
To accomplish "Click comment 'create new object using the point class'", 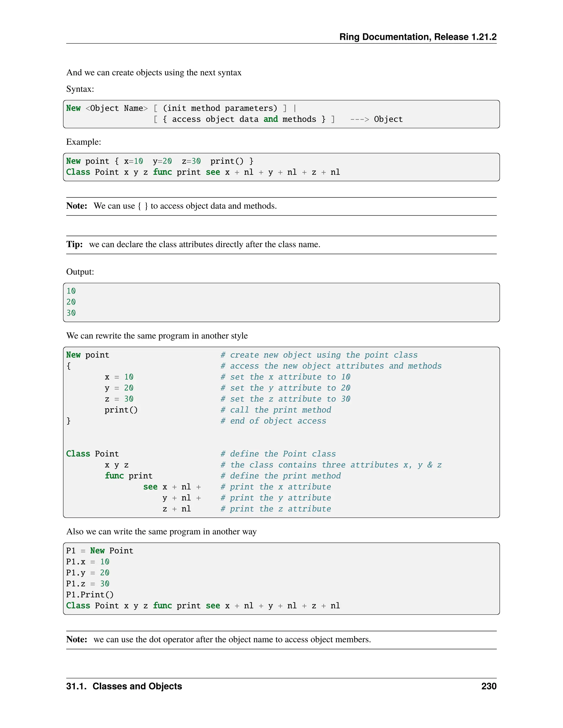I will pyautogui.click(x=319, y=355).
